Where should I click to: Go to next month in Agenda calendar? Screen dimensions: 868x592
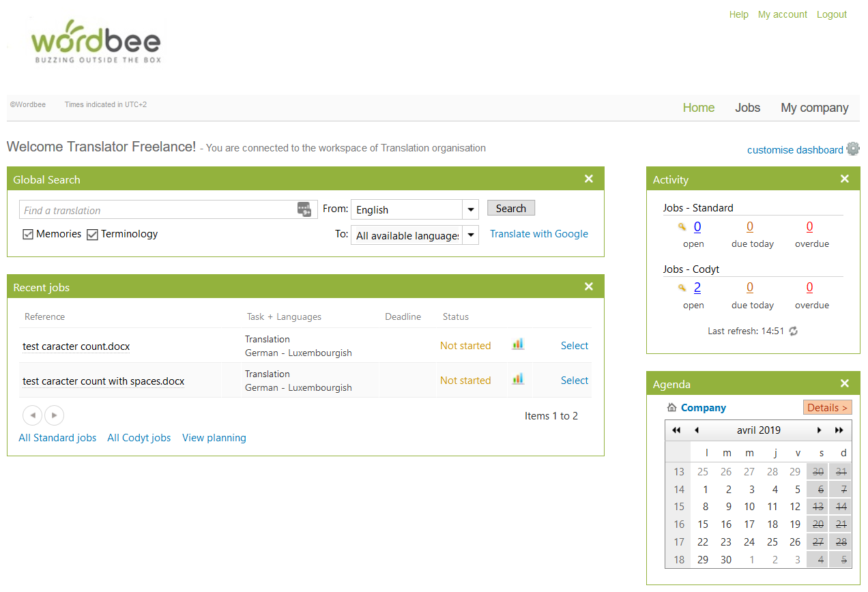tap(820, 430)
